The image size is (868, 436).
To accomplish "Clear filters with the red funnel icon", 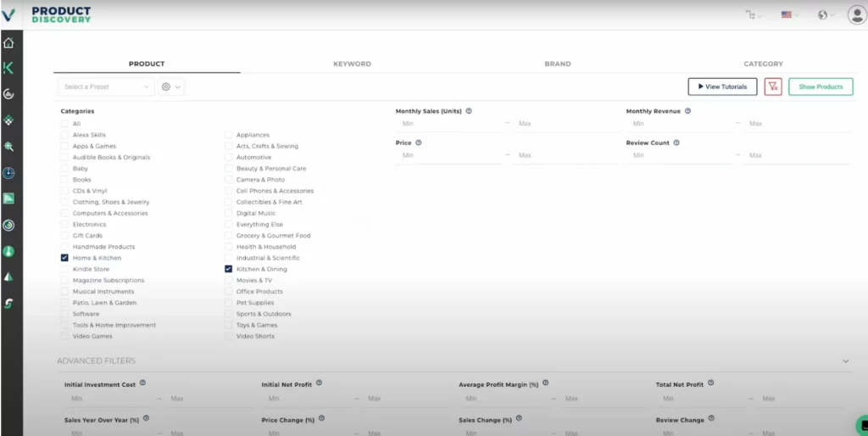I will [x=773, y=87].
